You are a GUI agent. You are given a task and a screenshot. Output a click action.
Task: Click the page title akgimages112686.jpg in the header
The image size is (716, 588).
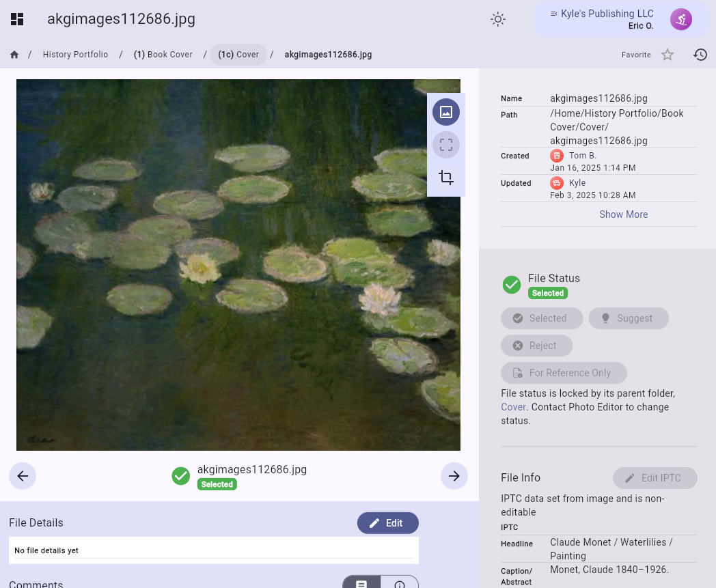[x=121, y=19]
